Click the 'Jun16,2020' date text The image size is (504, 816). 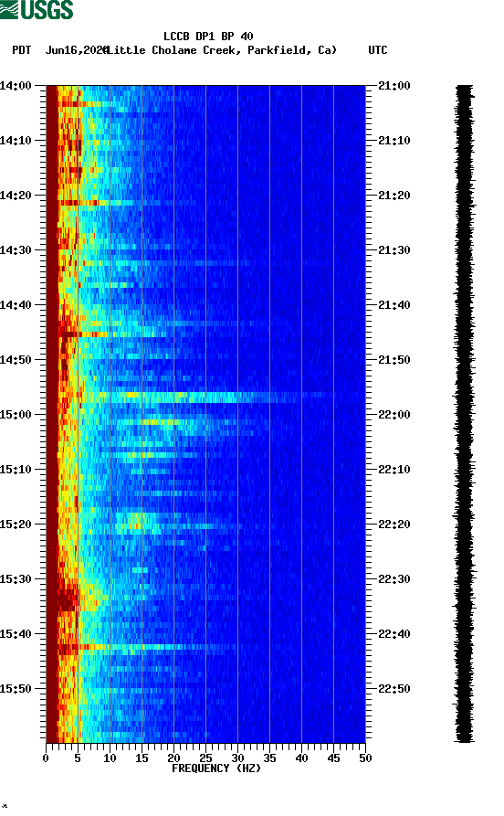pyautogui.click(x=77, y=50)
